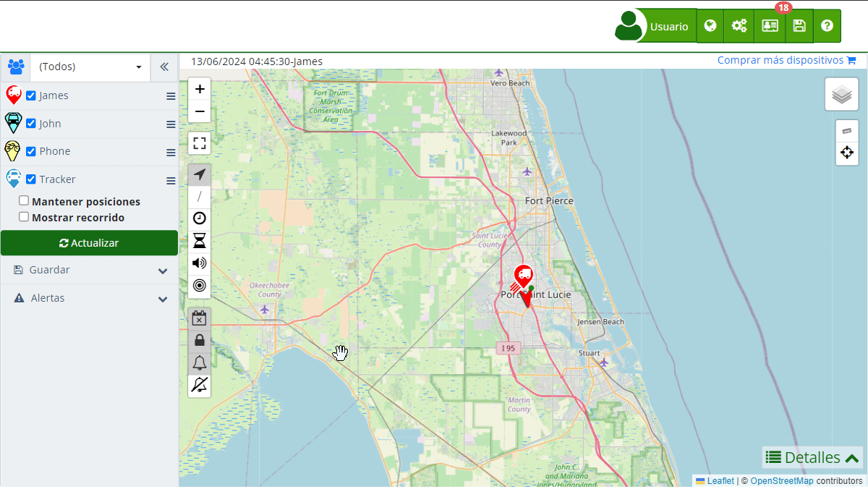This screenshot has height=489, width=868.
Task: Click the fullscreen map icon
Action: pos(200,143)
